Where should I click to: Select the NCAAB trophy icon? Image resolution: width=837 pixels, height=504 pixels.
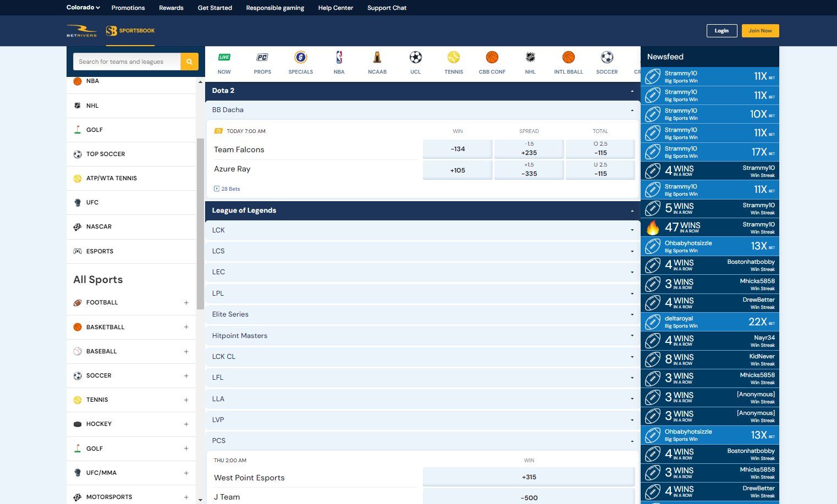377,57
